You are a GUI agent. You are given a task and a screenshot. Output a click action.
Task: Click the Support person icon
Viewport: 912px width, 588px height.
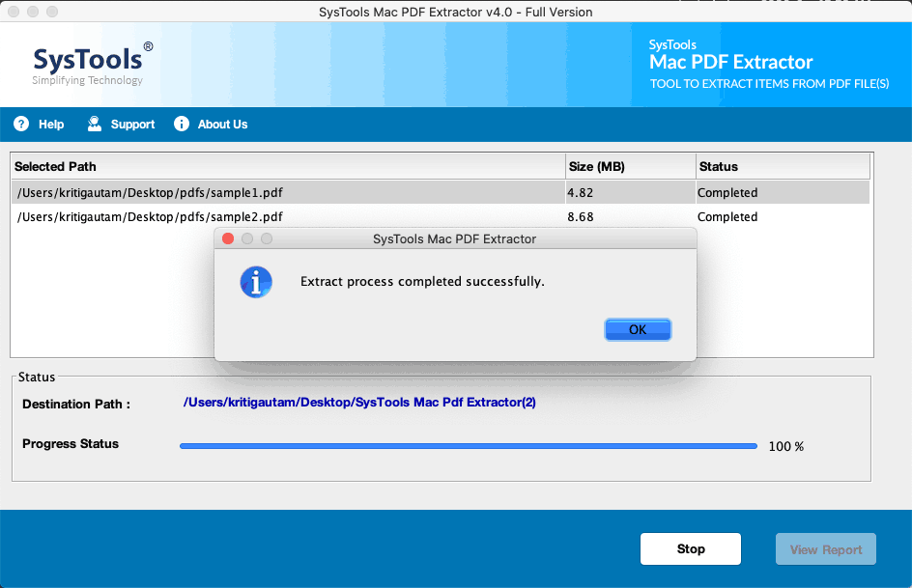95,124
